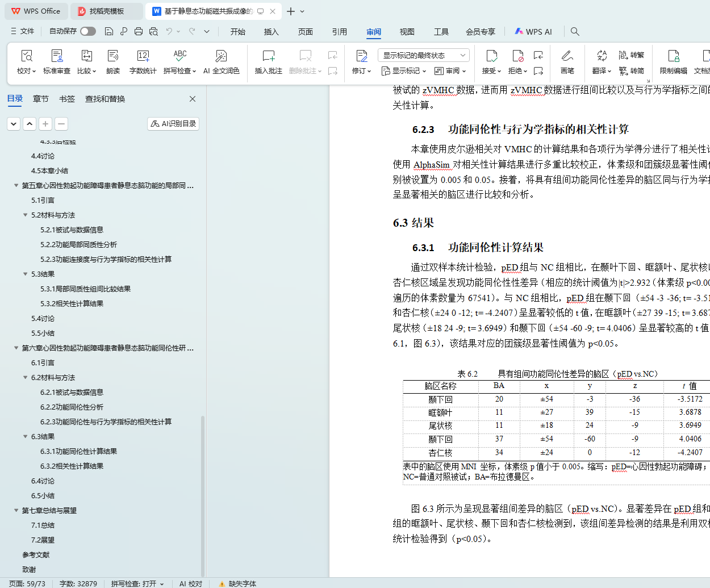
Task: Click 缺失字体 warning in status bar
Action: tap(237, 583)
